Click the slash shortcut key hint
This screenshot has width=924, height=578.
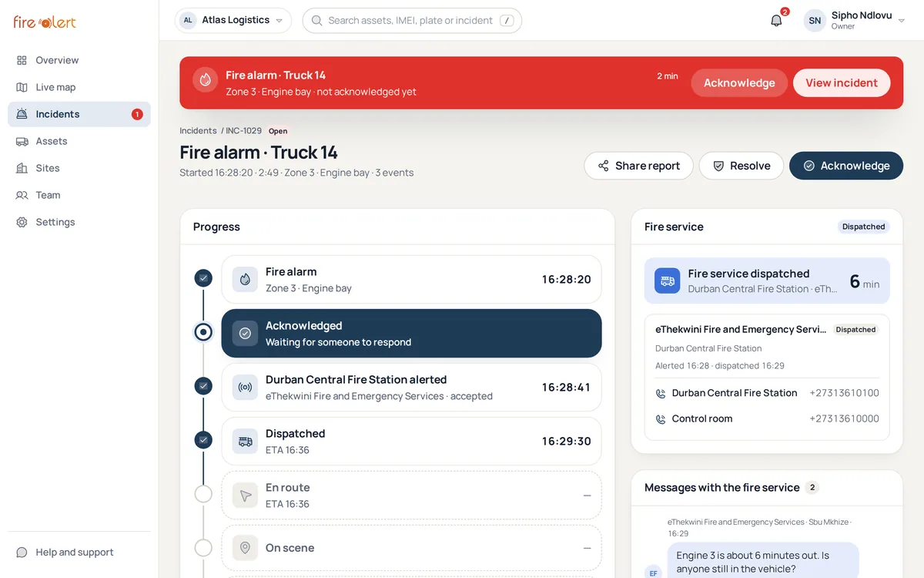click(x=507, y=21)
